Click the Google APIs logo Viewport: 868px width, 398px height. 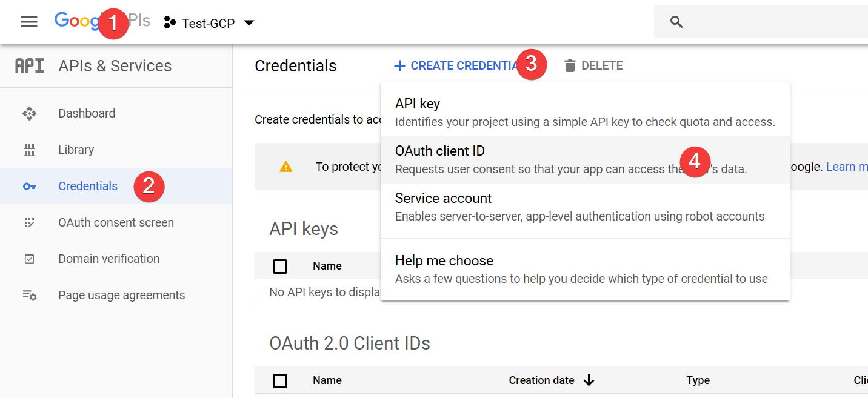102,22
